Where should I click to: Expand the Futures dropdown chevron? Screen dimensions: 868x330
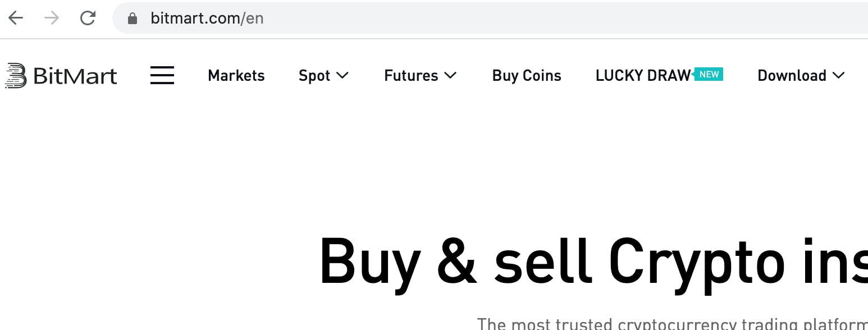click(450, 75)
